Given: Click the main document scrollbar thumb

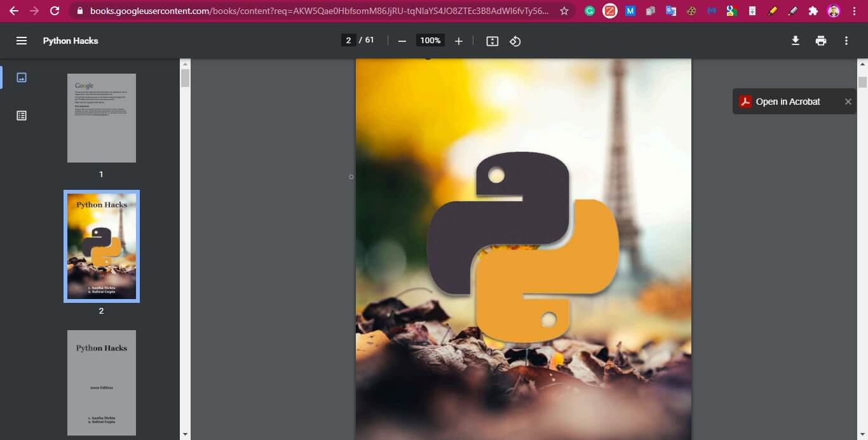Looking at the screenshot, I should pos(863,82).
